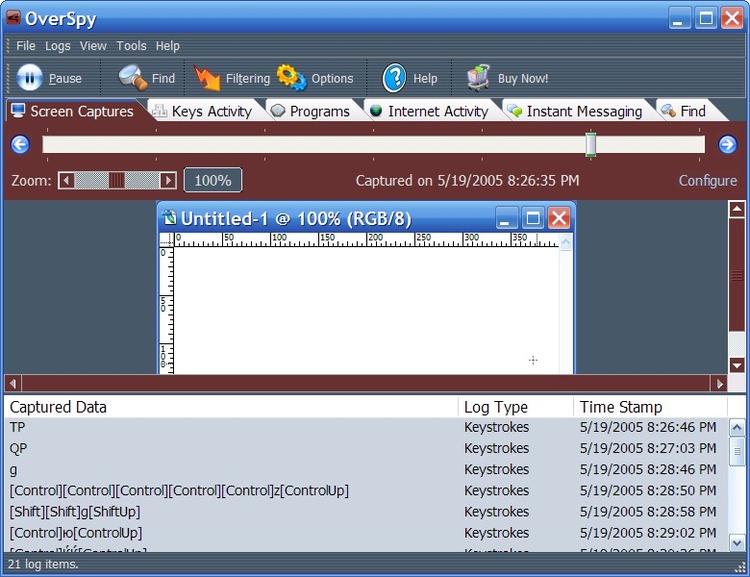
Task: Click the Help question mark icon
Action: point(394,78)
